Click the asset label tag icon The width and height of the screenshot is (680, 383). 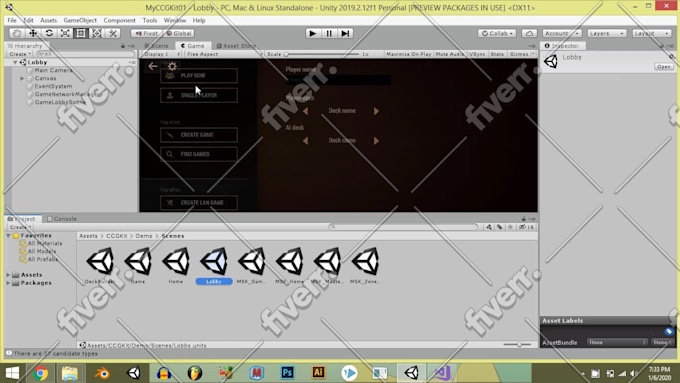[669, 331]
